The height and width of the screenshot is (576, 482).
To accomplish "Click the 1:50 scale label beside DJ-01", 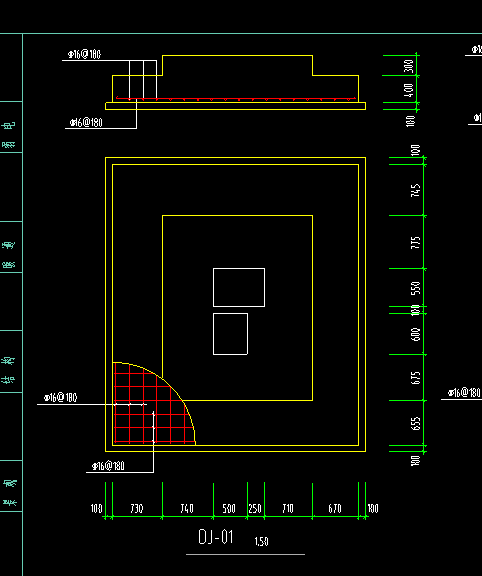I will (x=261, y=541).
